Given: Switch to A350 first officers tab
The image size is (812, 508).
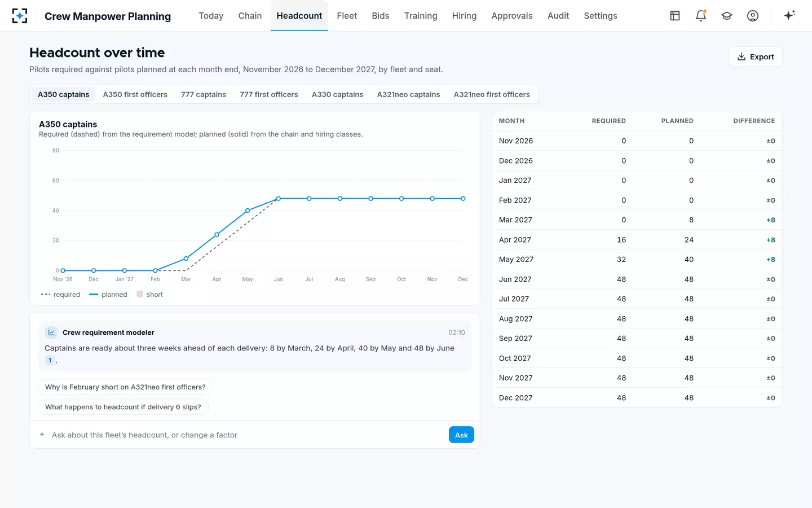Looking at the screenshot, I should [x=135, y=94].
